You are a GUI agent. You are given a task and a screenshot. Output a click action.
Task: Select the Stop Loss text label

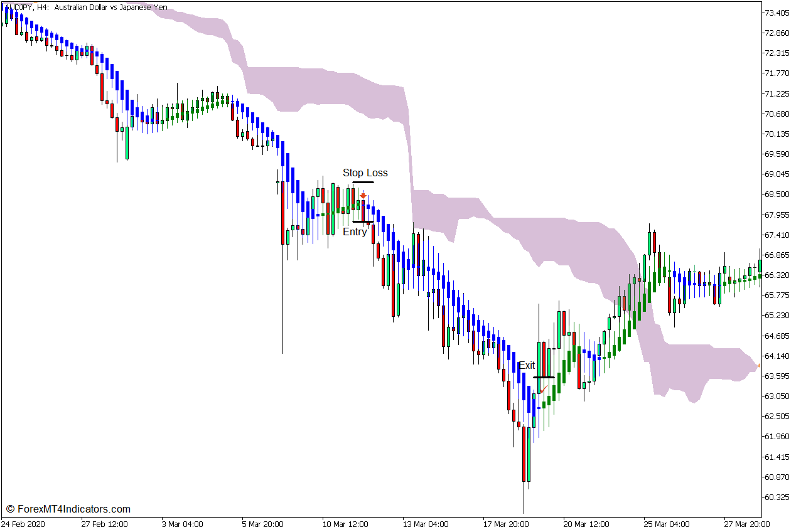365,173
